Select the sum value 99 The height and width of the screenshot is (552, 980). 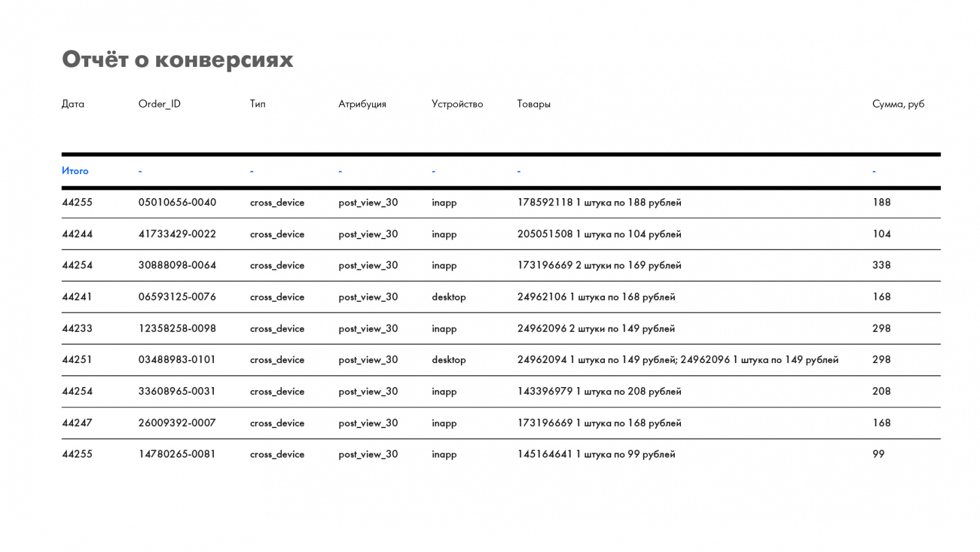coord(878,454)
